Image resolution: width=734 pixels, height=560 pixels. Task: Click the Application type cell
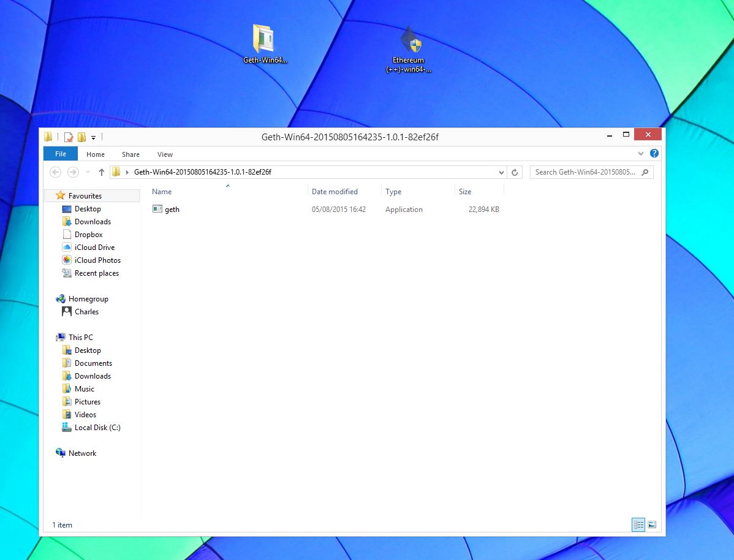point(404,210)
